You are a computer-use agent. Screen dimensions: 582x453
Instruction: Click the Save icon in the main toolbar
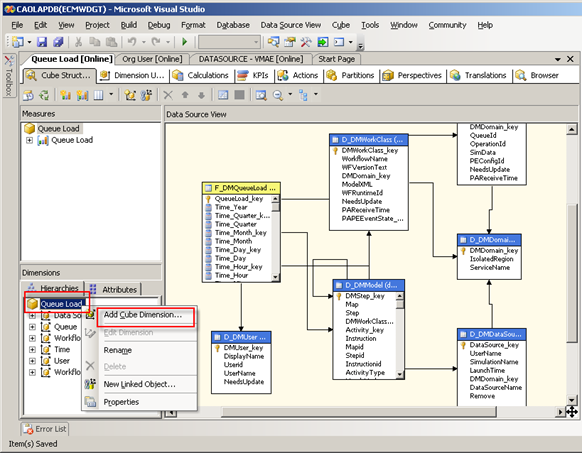tap(42, 42)
